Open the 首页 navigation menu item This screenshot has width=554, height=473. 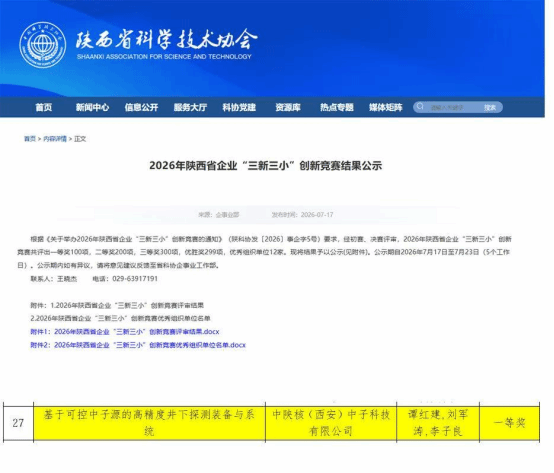43,107
